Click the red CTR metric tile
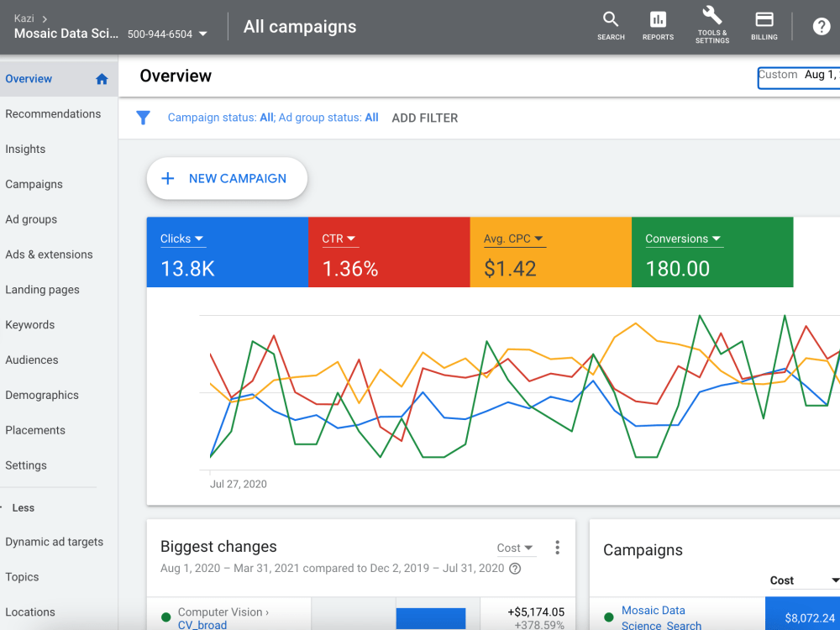 pyautogui.click(x=390, y=252)
